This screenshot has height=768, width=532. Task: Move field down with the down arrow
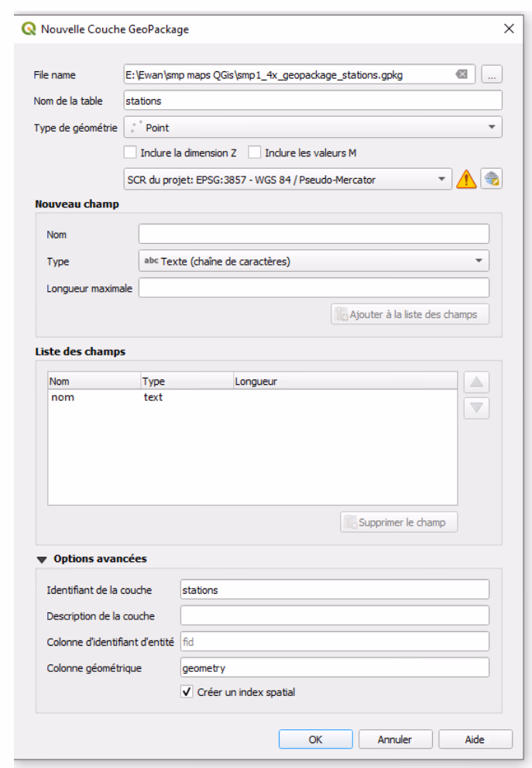click(x=476, y=407)
